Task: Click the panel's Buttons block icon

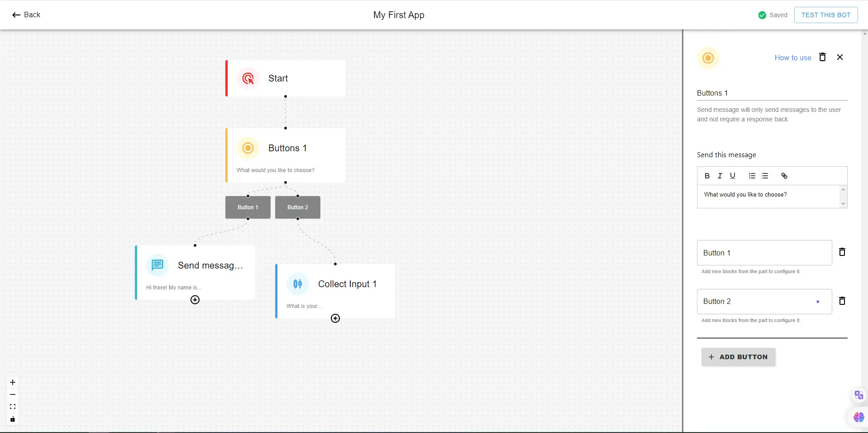Action: point(708,58)
